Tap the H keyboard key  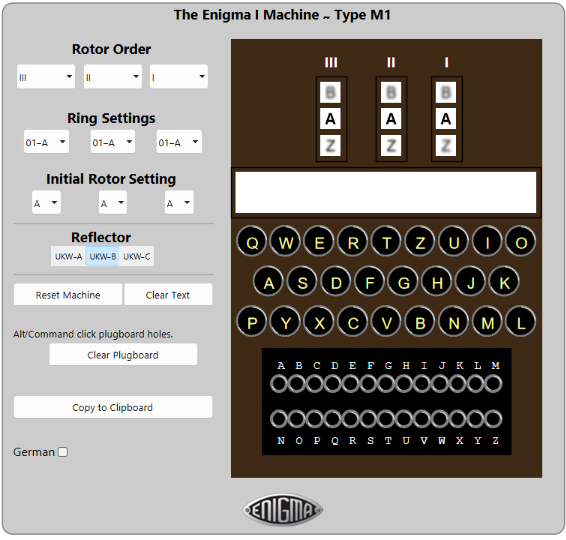click(437, 282)
